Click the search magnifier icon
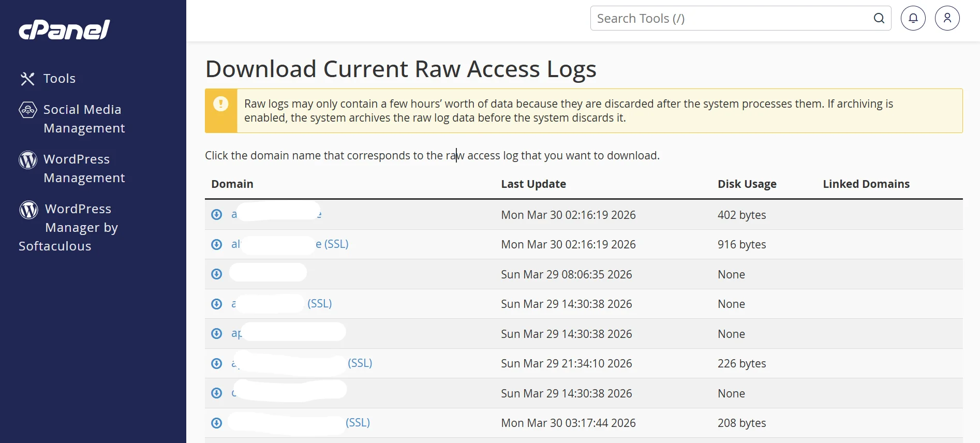This screenshot has width=980, height=443. click(879, 19)
